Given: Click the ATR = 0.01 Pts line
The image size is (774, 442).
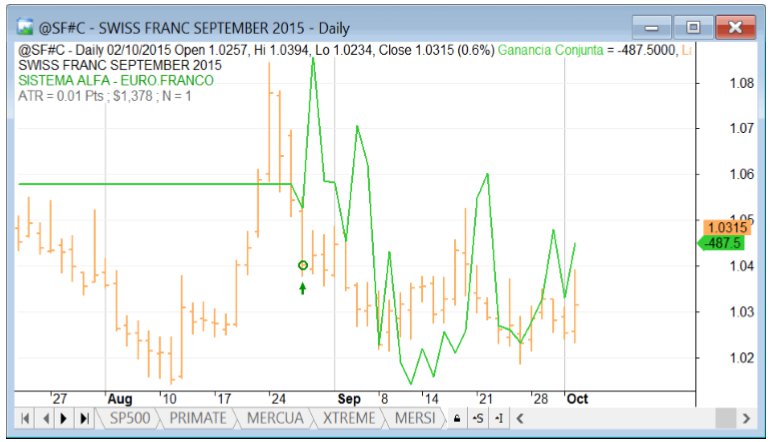Looking at the screenshot, I should pyautogui.click(x=105, y=96).
